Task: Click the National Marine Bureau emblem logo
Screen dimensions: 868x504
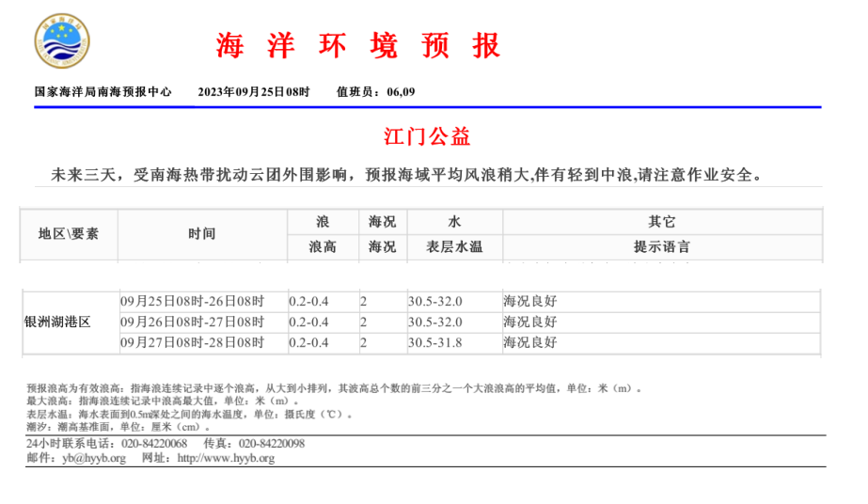Action: coord(62,42)
